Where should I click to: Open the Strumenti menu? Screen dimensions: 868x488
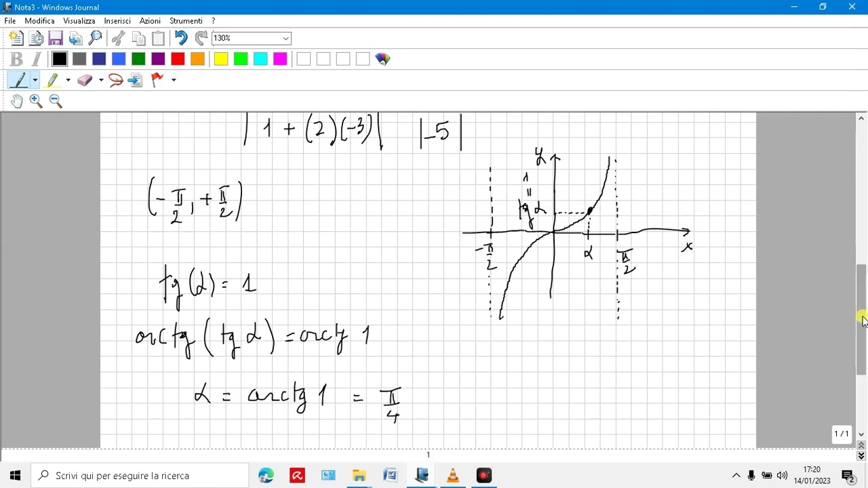pos(186,21)
